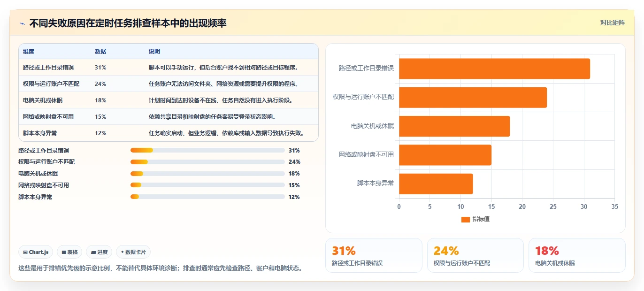Select table cell 脚本本身异常
This screenshot has width=644, height=291.
[x=40, y=133]
